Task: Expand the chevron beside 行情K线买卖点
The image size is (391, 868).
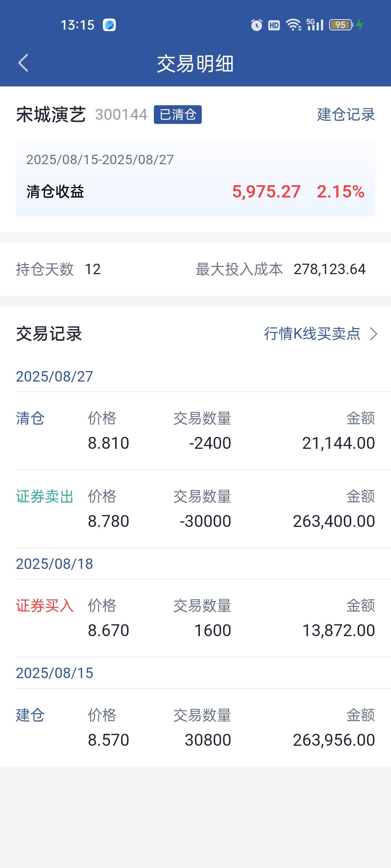Action: coord(374,334)
